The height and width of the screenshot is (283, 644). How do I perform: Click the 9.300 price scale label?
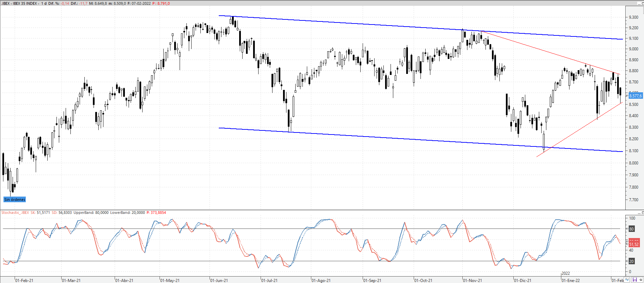pyautogui.click(x=633, y=17)
